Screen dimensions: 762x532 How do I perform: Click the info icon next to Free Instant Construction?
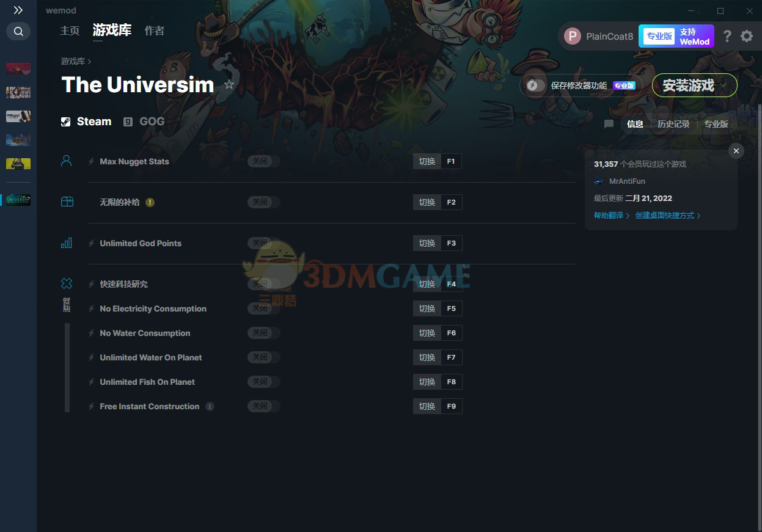[x=210, y=406]
